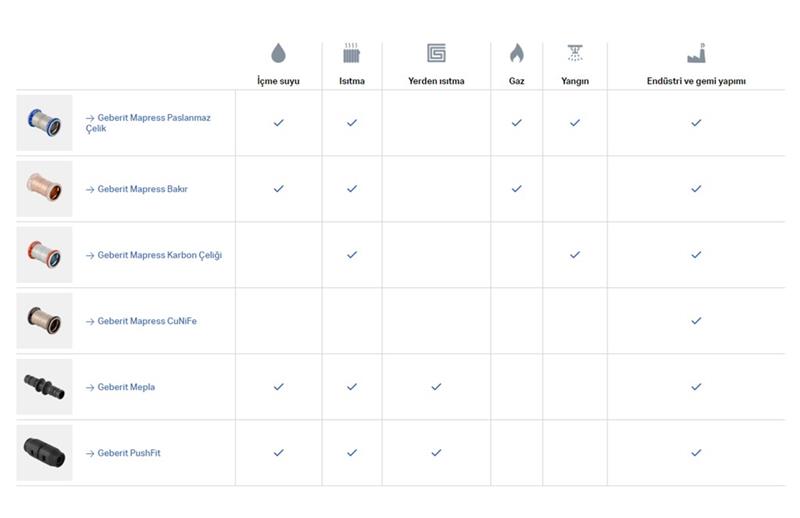This screenshot has height=518, width=800.
Task: Click the Yangın sprinkler icon
Action: pos(575,53)
